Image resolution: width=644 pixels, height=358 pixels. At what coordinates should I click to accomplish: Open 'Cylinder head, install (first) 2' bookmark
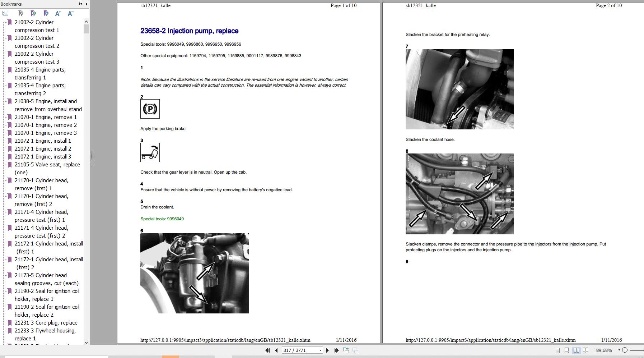tap(49, 263)
